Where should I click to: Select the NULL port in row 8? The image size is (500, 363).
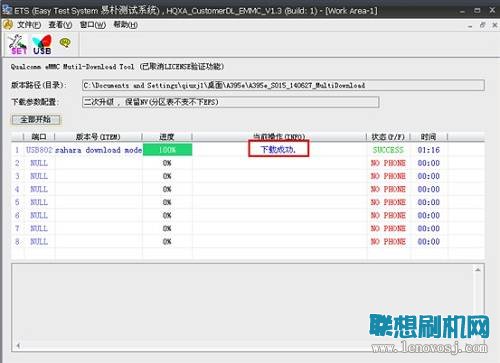pos(39,241)
